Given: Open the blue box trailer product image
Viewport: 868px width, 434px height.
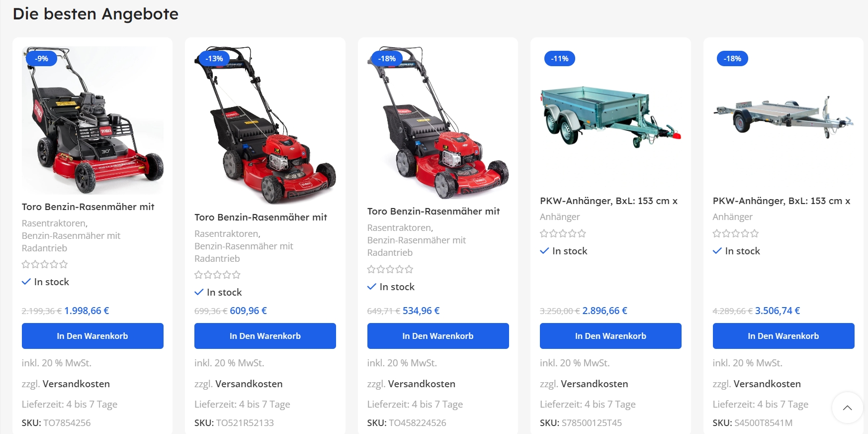Looking at the screenshot, I should 610,117.
